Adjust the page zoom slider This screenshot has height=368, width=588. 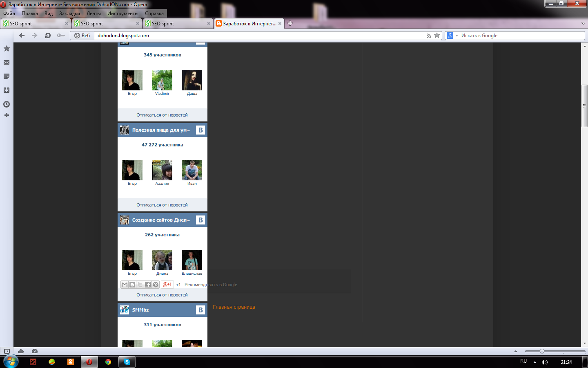pos(542,351)
